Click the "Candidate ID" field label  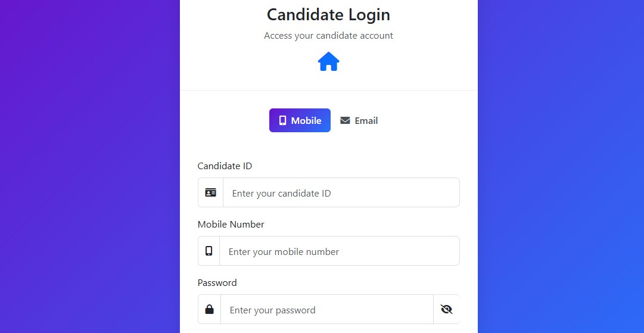tap(225, 166)
